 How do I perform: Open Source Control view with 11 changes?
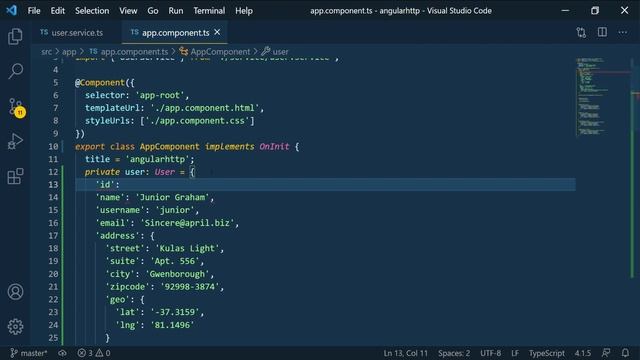coord(16,108)
